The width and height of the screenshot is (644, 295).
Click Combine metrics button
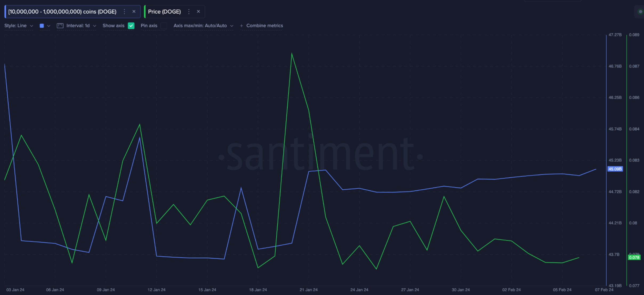pyautogui.click(x=261, y=26)
